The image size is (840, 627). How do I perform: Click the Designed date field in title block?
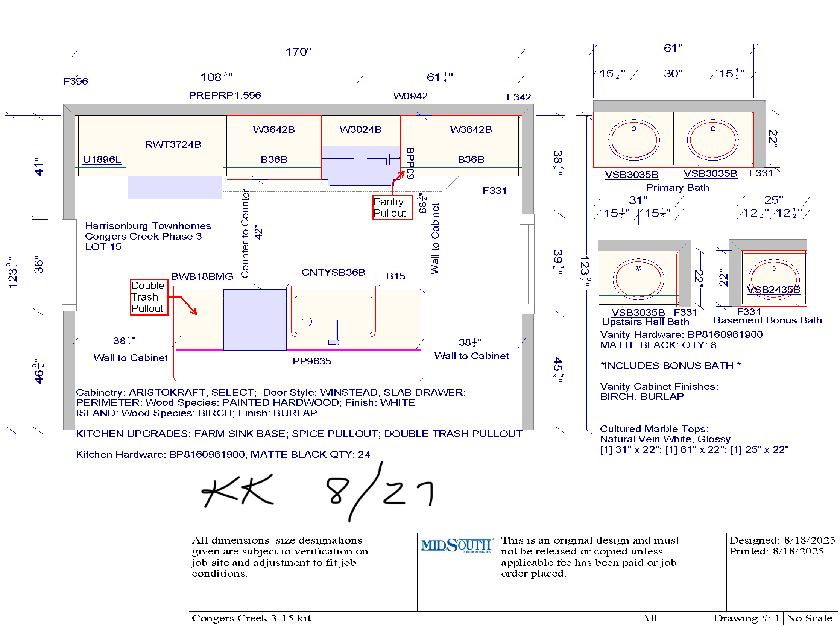pyautogui.click(x=782, y=540)
